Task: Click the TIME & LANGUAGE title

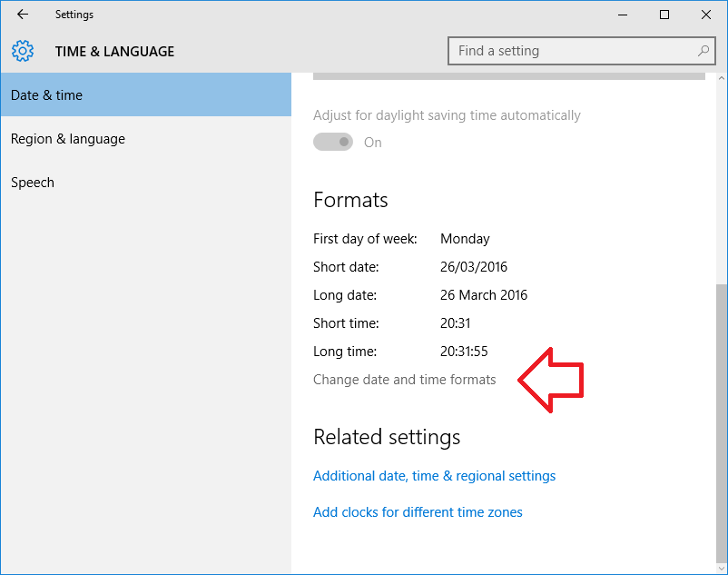Action: point(114,51)
